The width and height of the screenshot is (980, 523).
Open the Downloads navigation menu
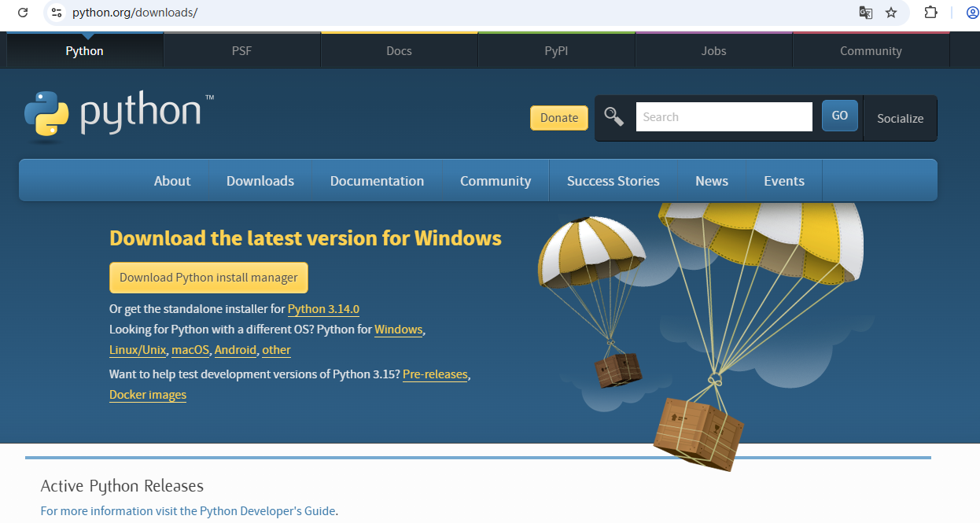pos(260,181)
